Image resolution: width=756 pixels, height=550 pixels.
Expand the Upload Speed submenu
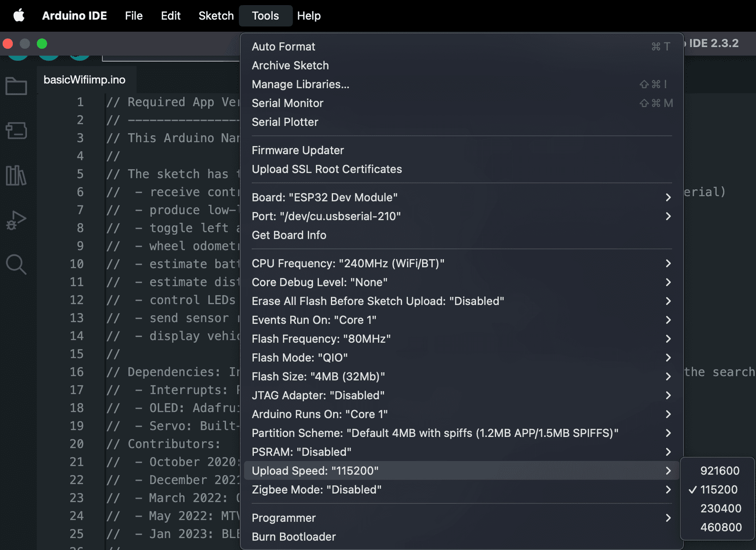(x=462, y=471)
